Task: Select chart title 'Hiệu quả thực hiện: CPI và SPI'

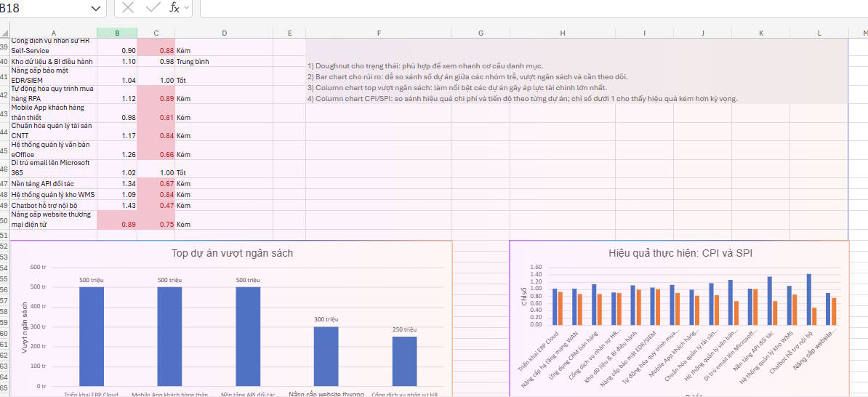Action: (680, 254)
